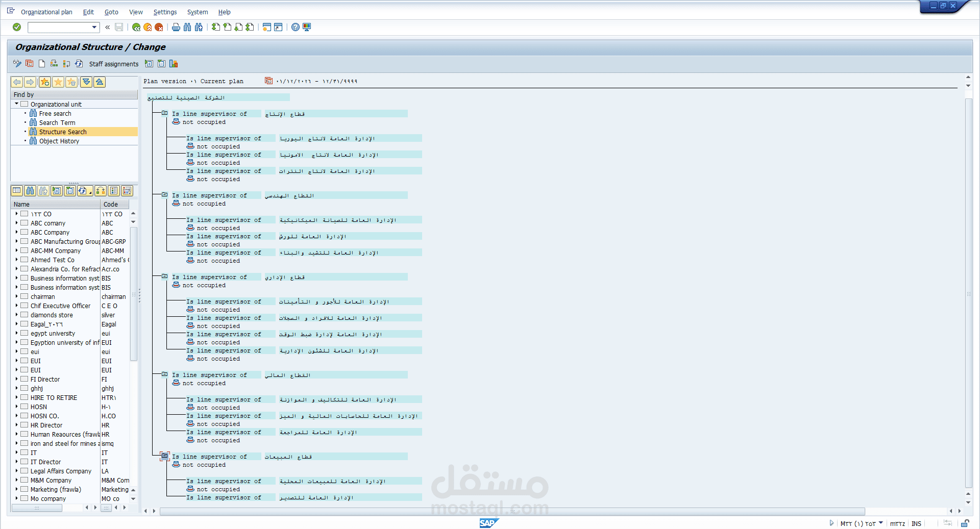Click the swap assignment icon above Name list
Image resolution: width=980 pixels, height=529 pixels.
click(101, 191)
